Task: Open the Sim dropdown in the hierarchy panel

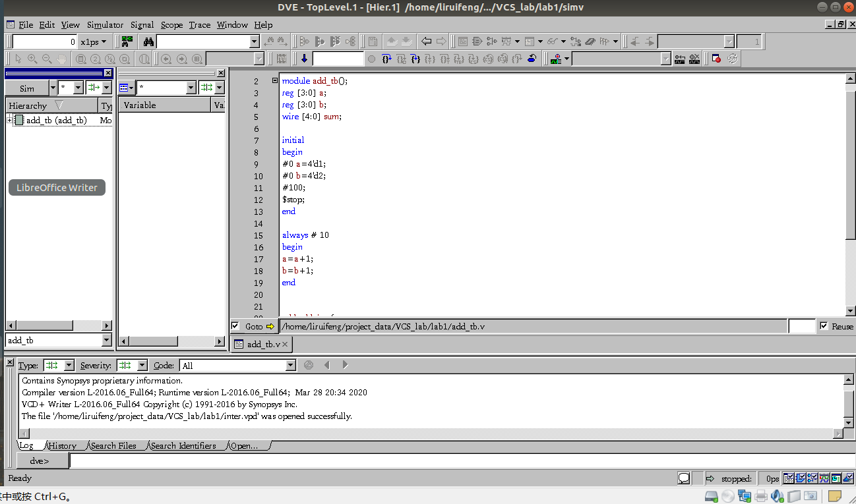Action: pyautogui.click(x=52, y=87)
